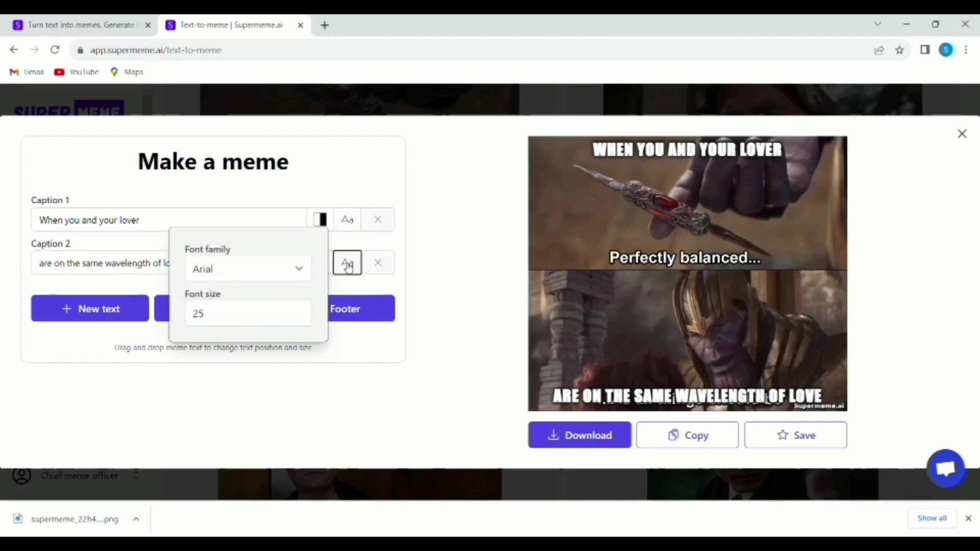Click the Supermeme logo in header
The height and width of the screenshot is (551, 980).
point(69,108)
